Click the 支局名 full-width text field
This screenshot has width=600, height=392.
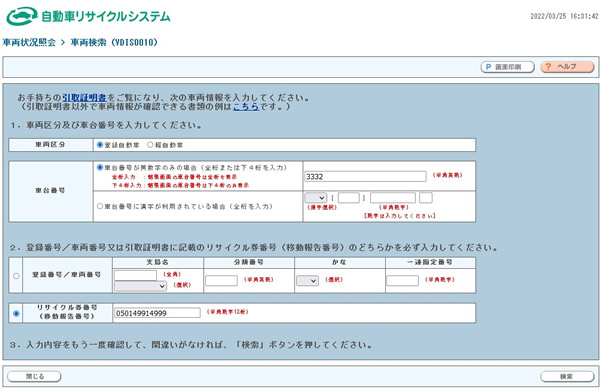(135, 275)
